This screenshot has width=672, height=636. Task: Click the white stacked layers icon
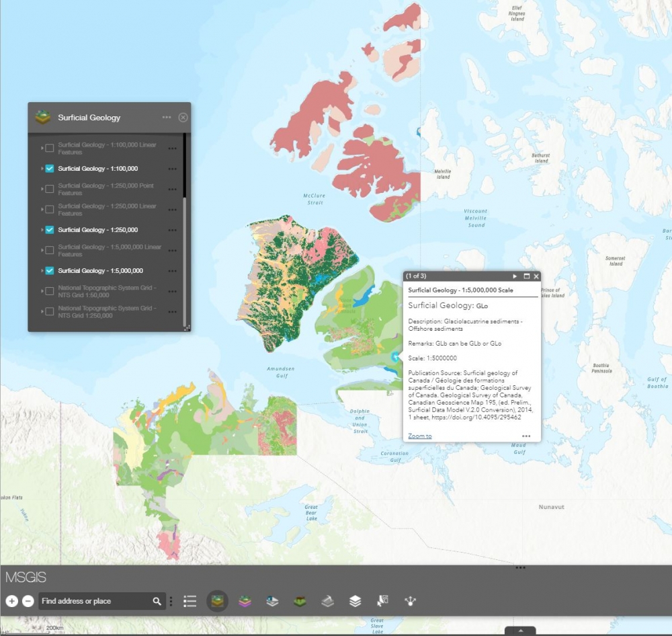[x=355, y=601]
